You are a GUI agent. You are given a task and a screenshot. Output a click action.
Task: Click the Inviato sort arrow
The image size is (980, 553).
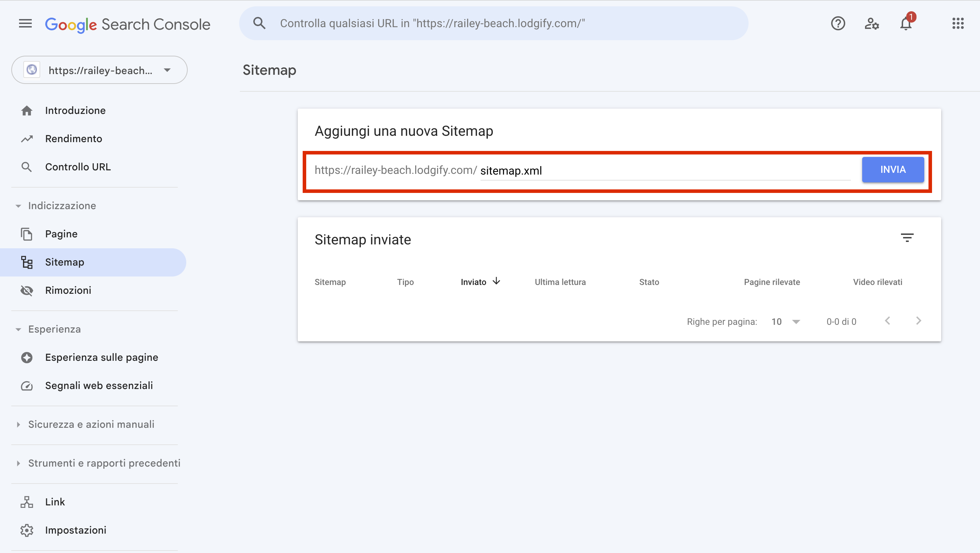pos(496,281)
